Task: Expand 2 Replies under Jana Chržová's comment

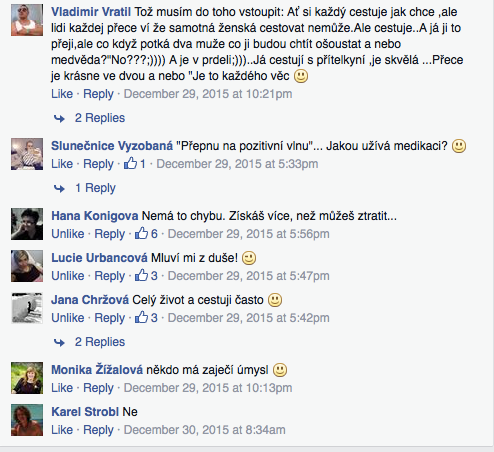Action: pos(100,342)
